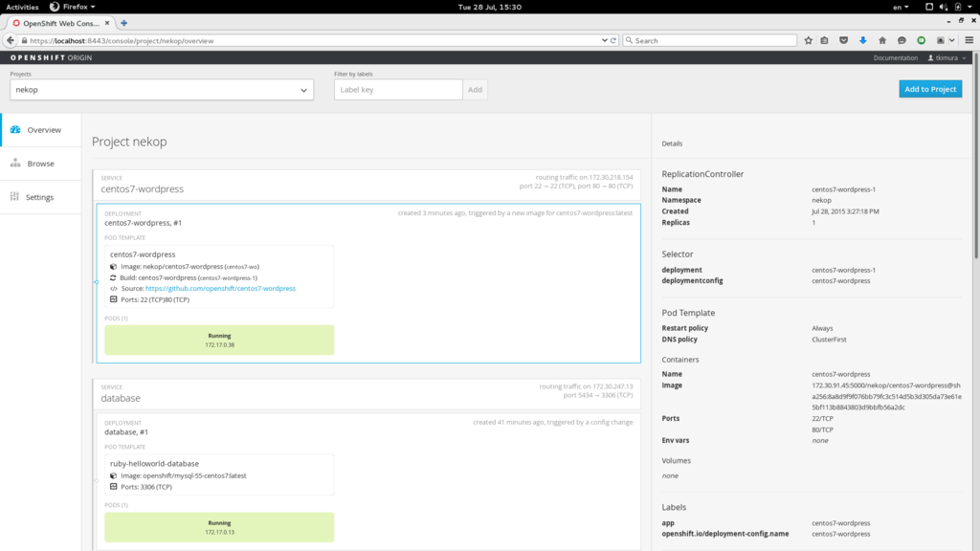Screen dimensions: 980x551
Task: Click the Build icon of centos7-wordpress
Action: (x=113, y=277)
